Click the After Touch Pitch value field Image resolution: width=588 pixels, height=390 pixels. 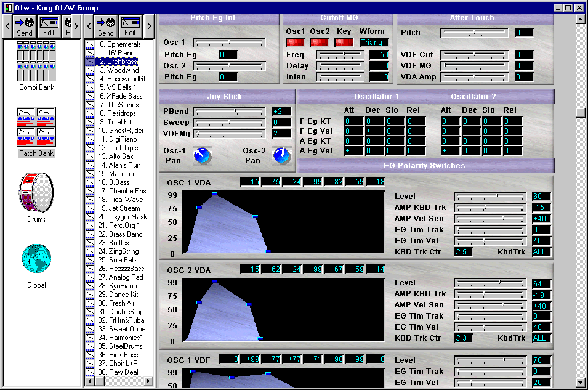pos(524,33)
